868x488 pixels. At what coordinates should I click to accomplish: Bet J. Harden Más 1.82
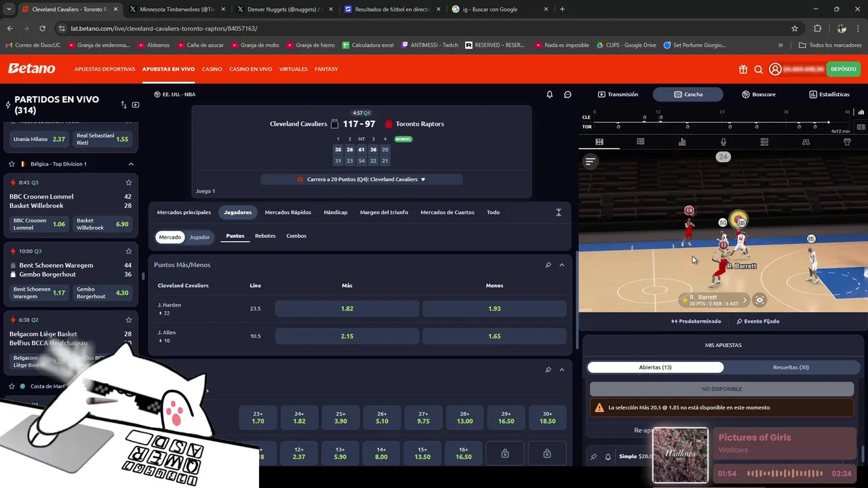tap(347, 308)
